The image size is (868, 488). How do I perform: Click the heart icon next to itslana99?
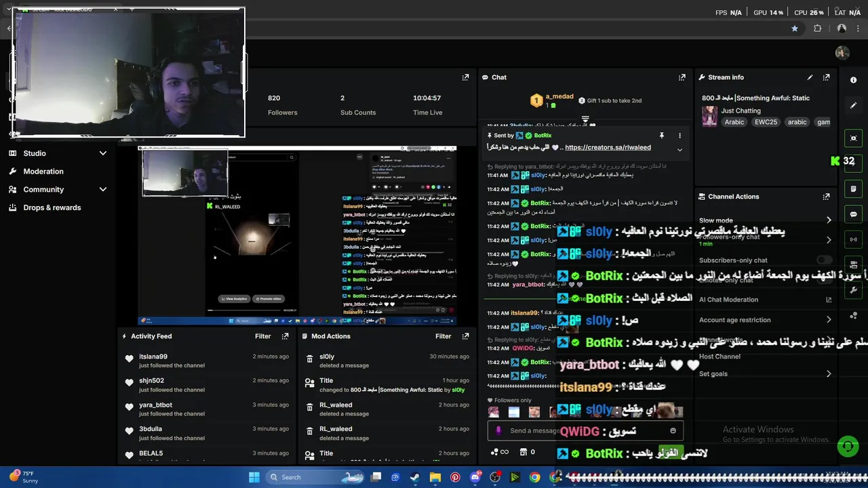(129, 359)
